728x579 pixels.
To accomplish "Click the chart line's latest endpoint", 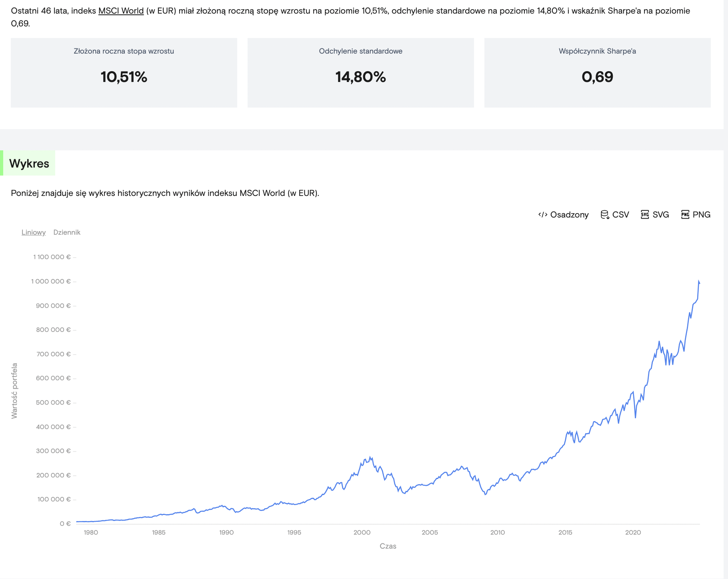I will (x=699, y=283).
